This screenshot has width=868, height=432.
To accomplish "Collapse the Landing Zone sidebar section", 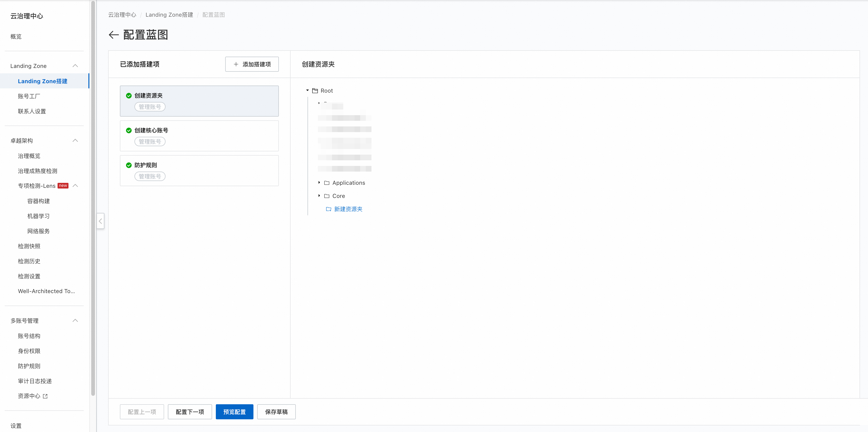I will 75,66.
